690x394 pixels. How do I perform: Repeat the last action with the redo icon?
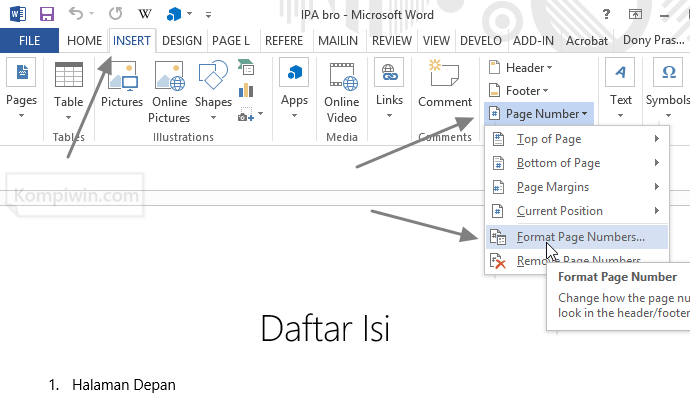[x=115, y=14]
